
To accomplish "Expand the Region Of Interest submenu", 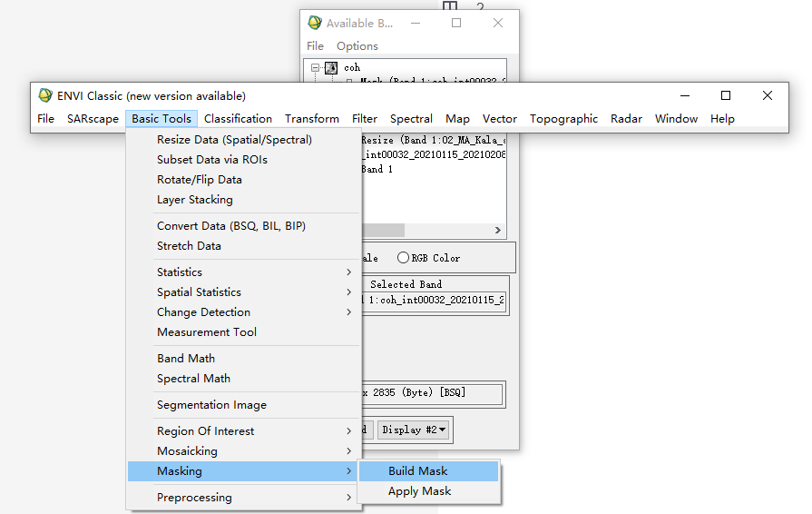I will pos(244,431).
